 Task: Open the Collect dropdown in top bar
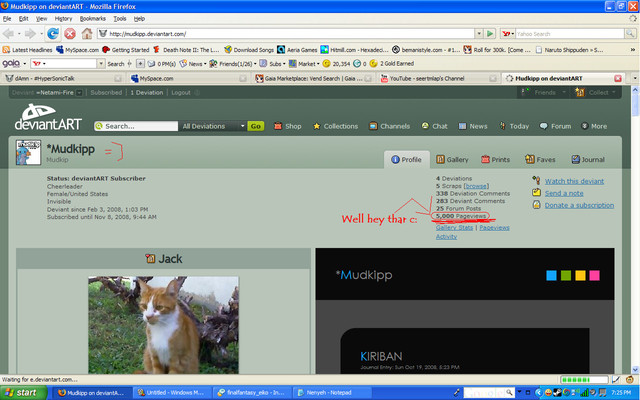pos(595,93)
